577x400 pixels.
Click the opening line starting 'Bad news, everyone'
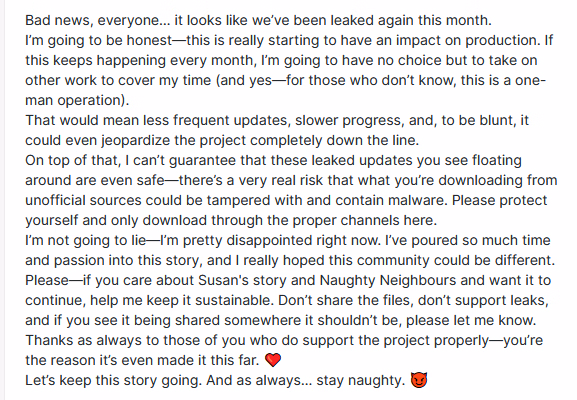258,20
